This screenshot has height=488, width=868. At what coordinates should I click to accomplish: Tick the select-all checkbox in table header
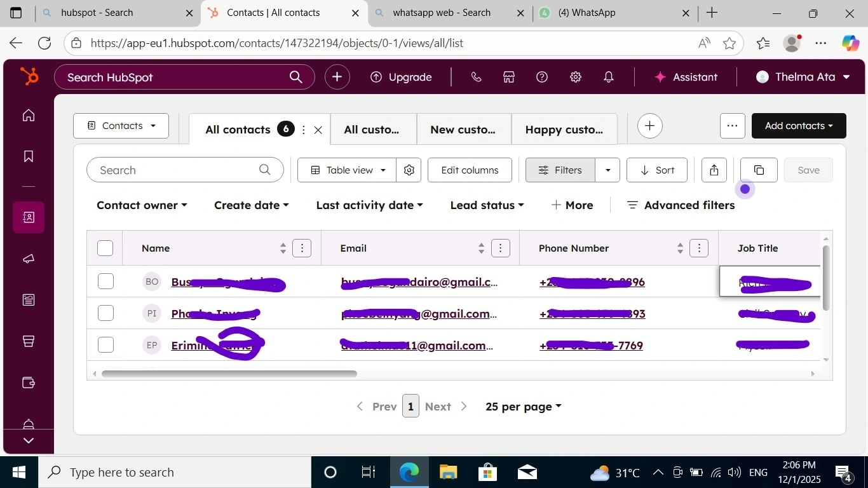[x=105, y=248]
